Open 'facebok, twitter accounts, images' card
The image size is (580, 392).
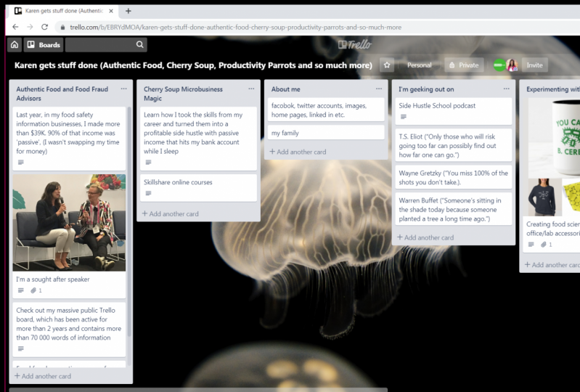tap(326, 110)
